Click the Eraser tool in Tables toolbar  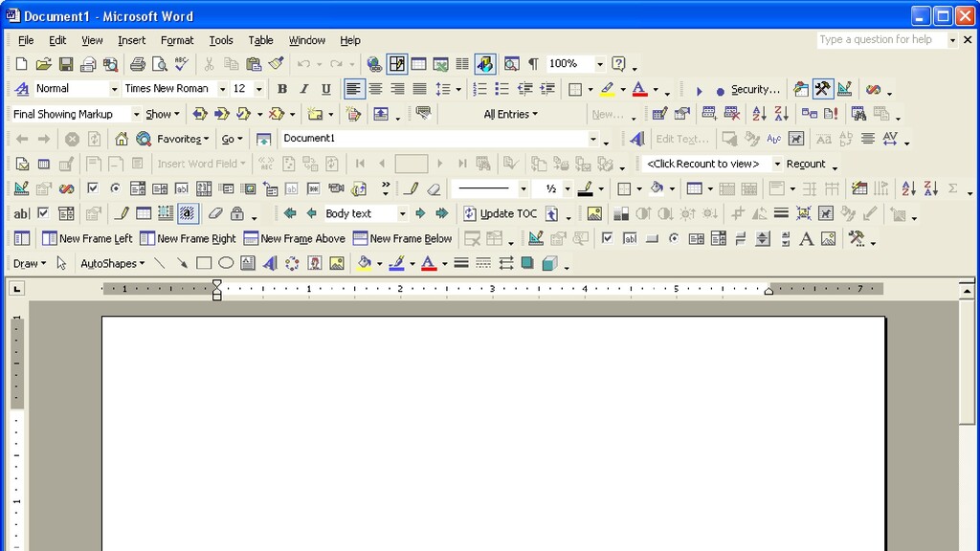(434, 188)
